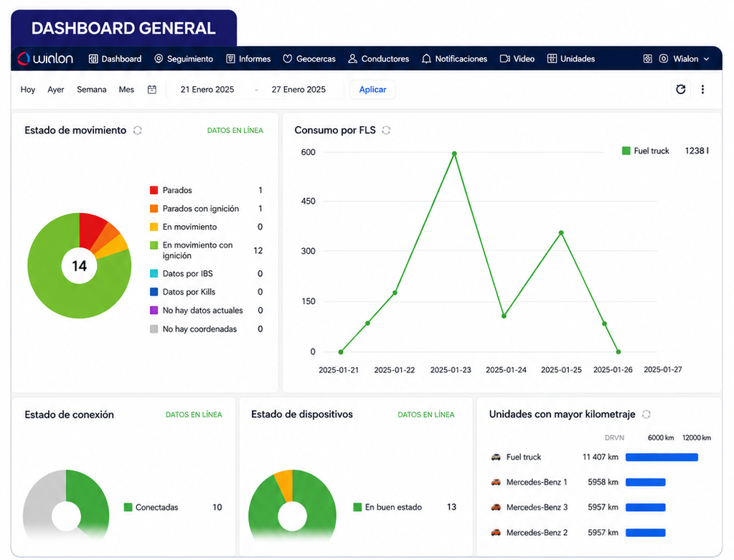Open the Geocercas menu item

309,59
